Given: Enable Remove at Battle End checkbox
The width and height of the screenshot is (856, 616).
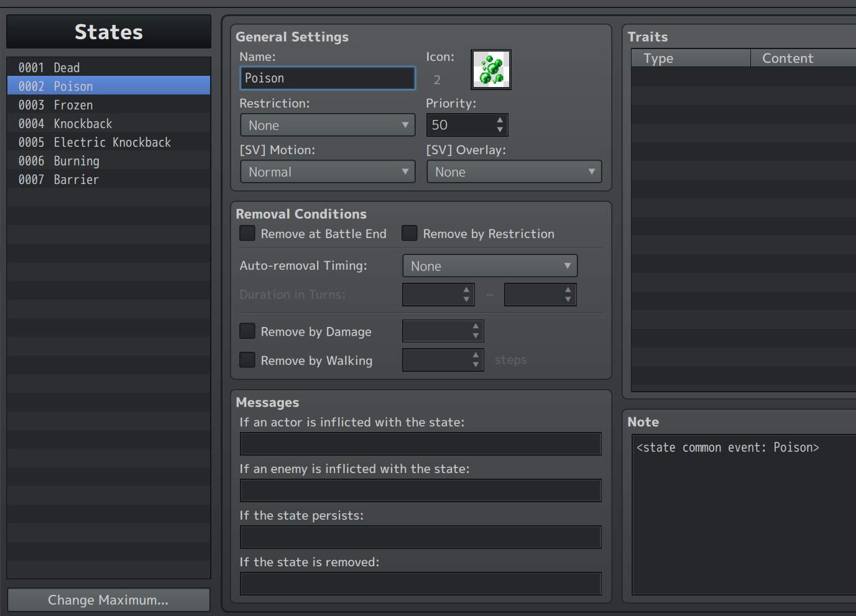Looking at the screenshot, I should coord(247,233).
